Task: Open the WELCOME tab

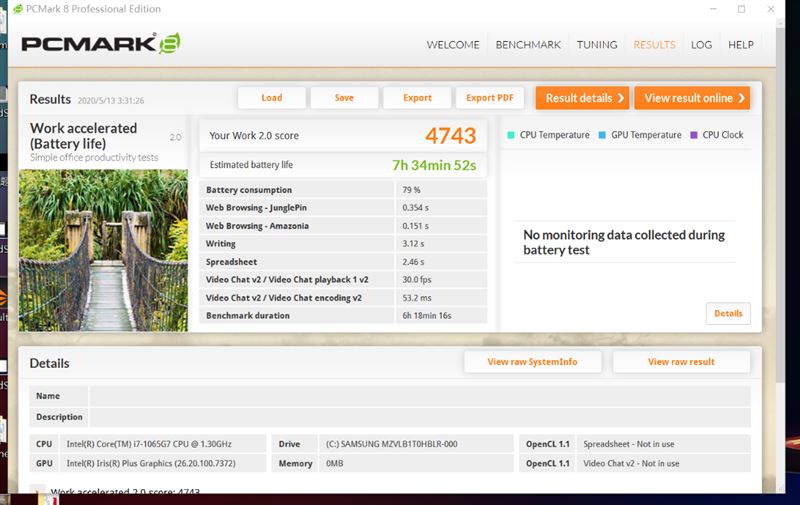Action: (x=453, y=45)
